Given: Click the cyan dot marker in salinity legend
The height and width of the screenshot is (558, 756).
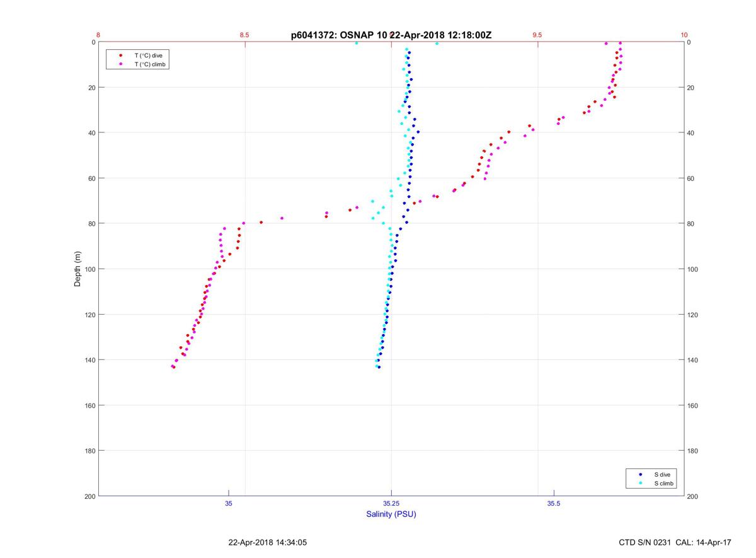Looking at the screenshot, I should pos(640,483).
